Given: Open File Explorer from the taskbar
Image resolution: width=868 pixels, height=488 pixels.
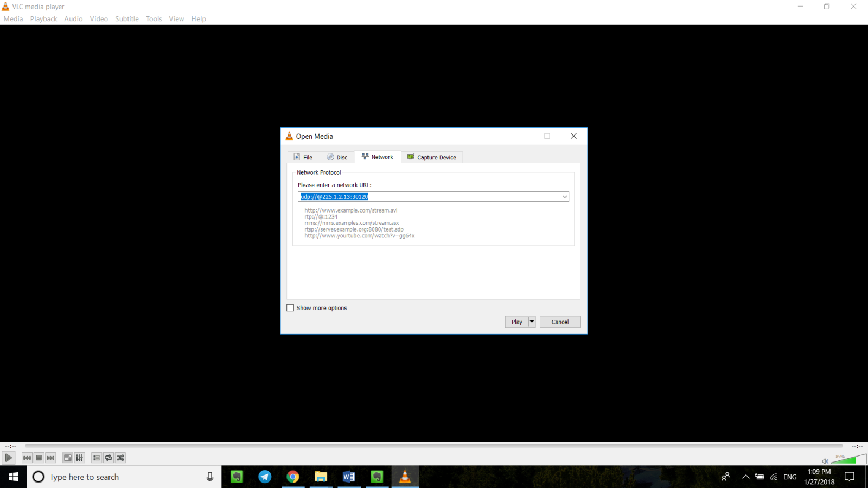Looking at the screenshot, I should [321, 477].
